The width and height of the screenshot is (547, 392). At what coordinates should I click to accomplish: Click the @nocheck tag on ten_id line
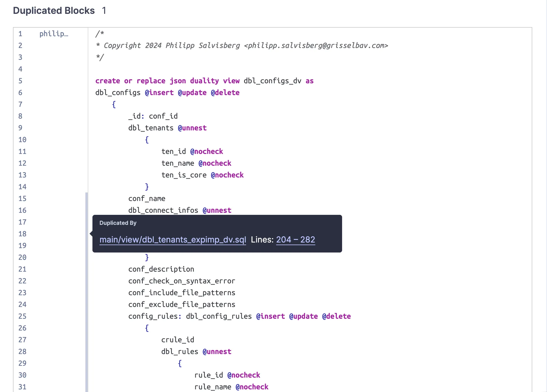(x=207, y=151)
